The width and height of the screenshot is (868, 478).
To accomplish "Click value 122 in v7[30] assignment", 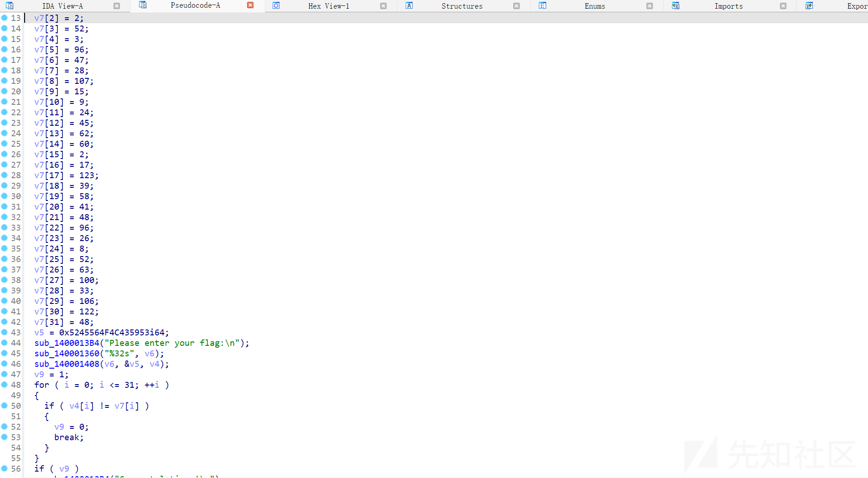I will [87, 312].
